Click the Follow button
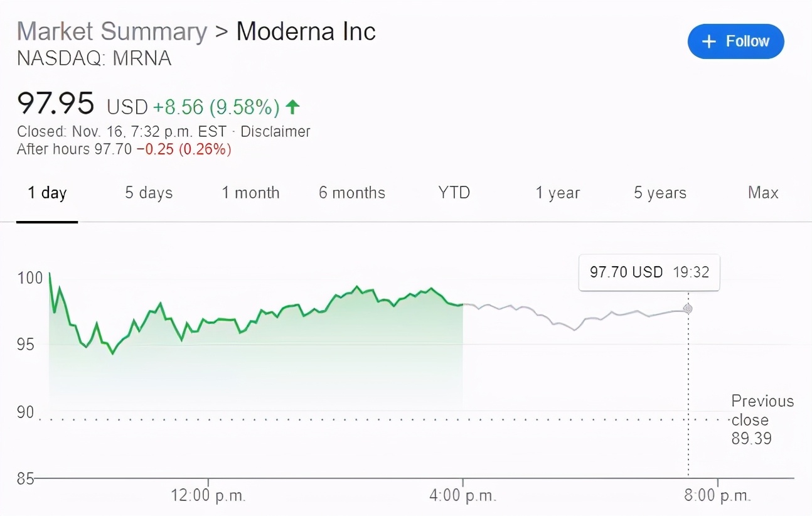Image resolution: width=812 pixels, height=516 pixels. pyautogui.click(x=735, y=41)
